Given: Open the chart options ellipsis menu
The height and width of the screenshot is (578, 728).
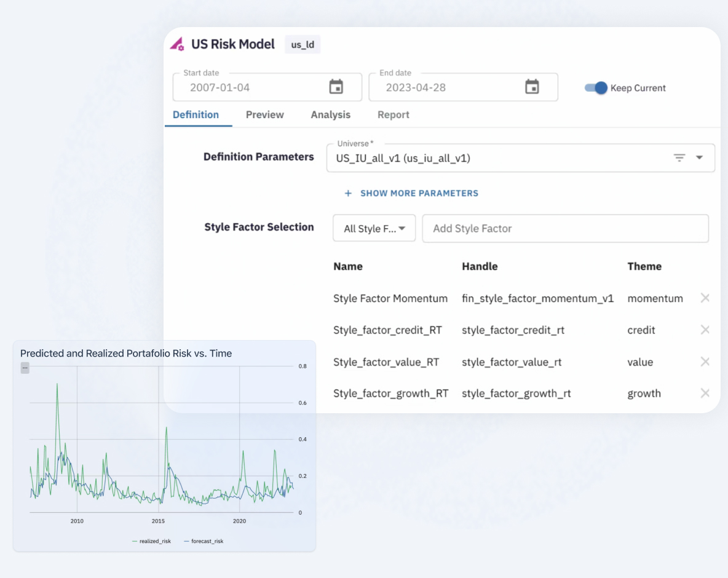Looking at the screenshot, I should (x=25, y=368).
